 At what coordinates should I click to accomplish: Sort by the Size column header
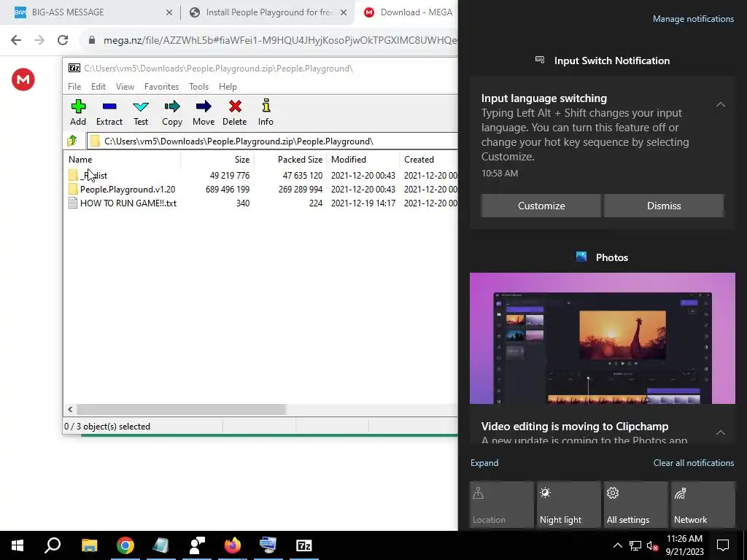(x=217, y=160)
